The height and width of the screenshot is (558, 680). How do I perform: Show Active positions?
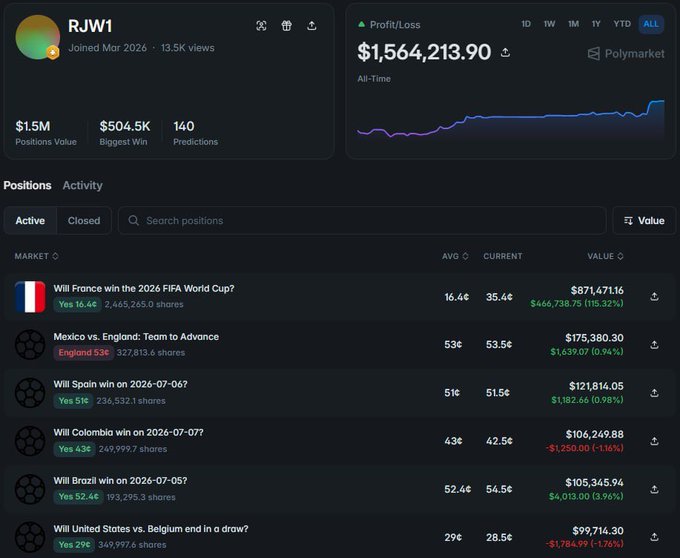click(30, 220)
